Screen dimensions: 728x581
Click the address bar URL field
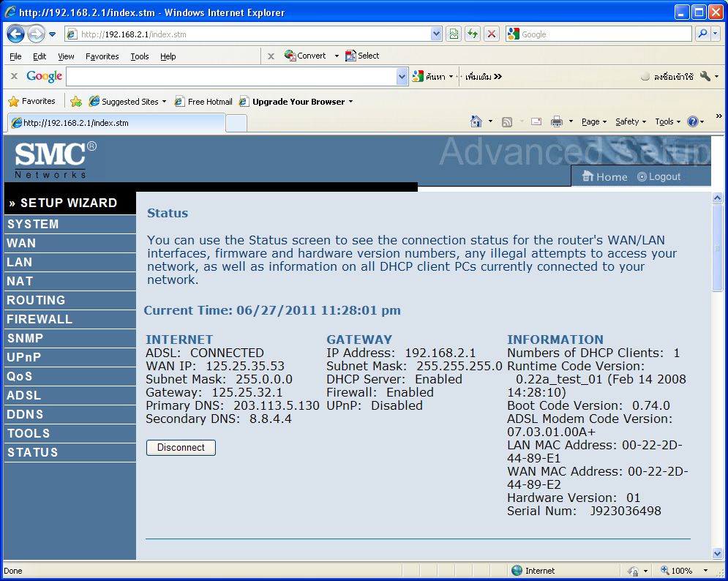point(248,34)
